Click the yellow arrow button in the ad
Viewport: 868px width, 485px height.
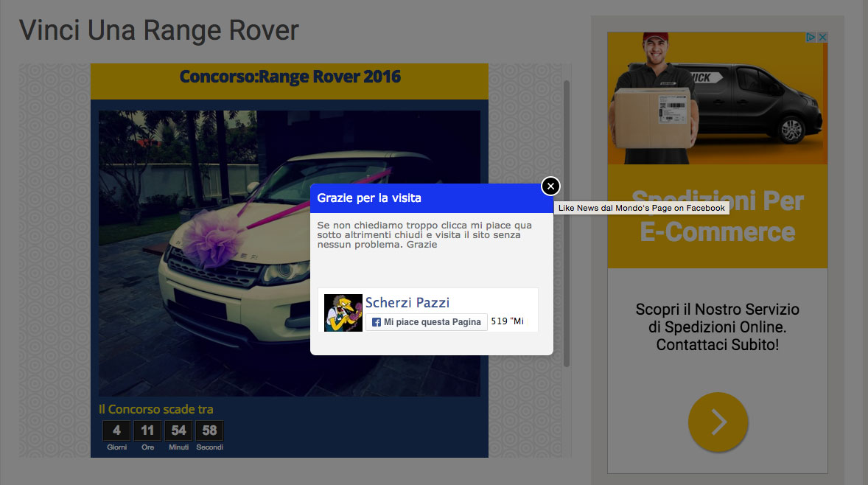[718, 422]
